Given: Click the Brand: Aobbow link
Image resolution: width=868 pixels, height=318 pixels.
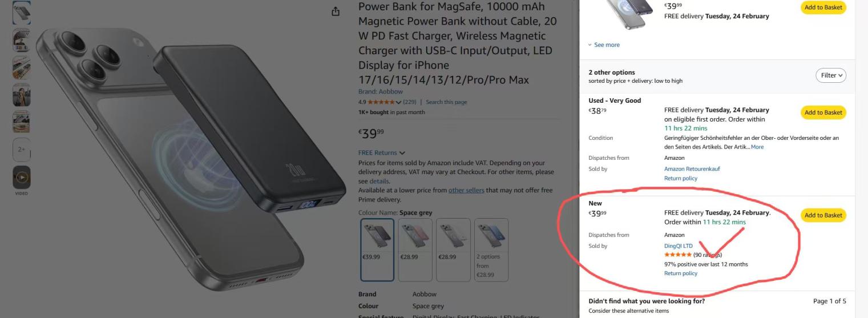Looking at the screenshot, I should tap(381, 91).
